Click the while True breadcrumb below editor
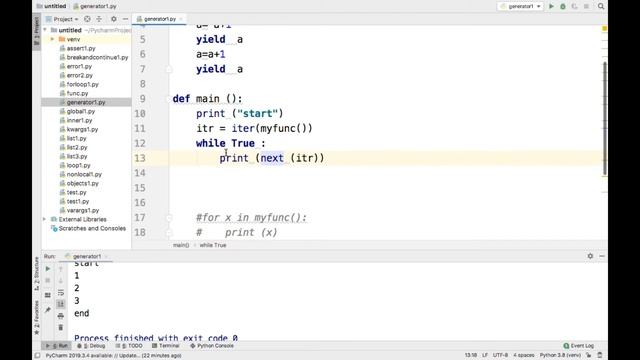Viewport: 640px width, 360px height. 213,245
